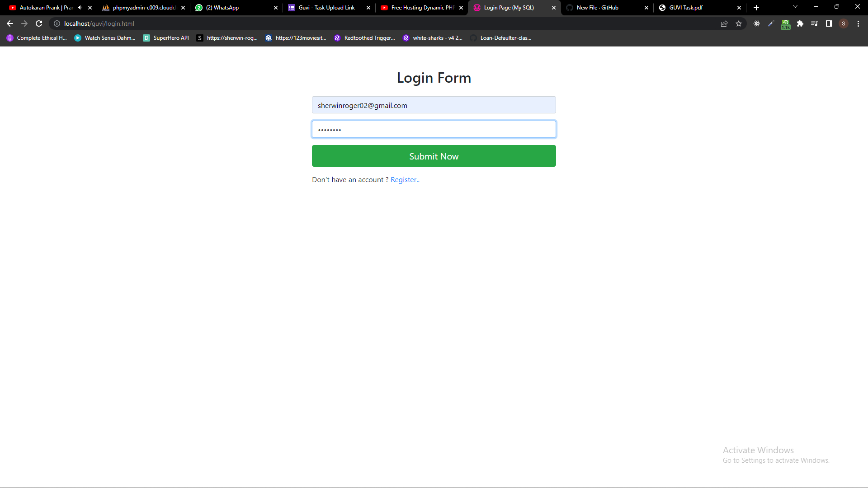This screenshot has height=488, width=868.
Task: Open the extensions puzzle-piece menu
Action: 800,23
